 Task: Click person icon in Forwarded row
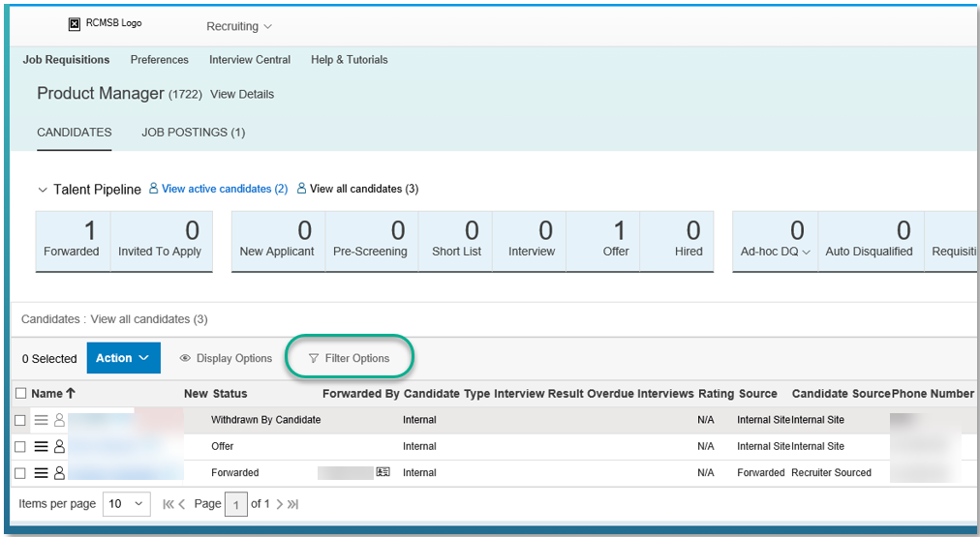click(x=59, y=473)
